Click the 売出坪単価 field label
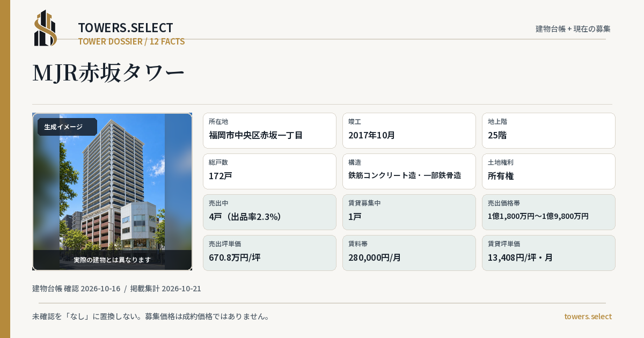This screenshot has height=338, width=644. 225,244
